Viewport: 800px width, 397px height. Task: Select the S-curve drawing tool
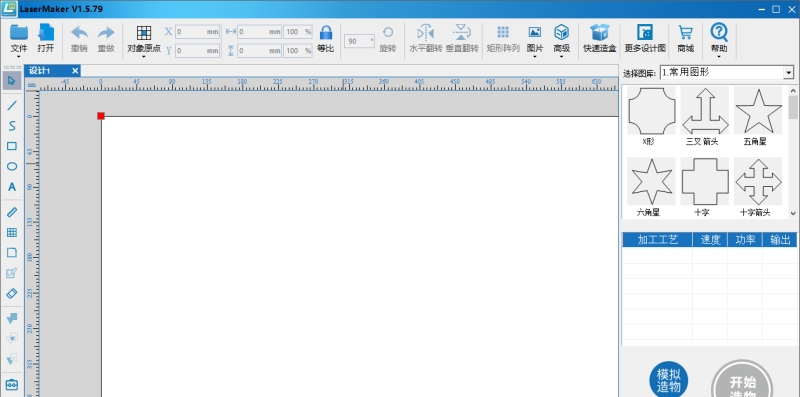(12, 126)
